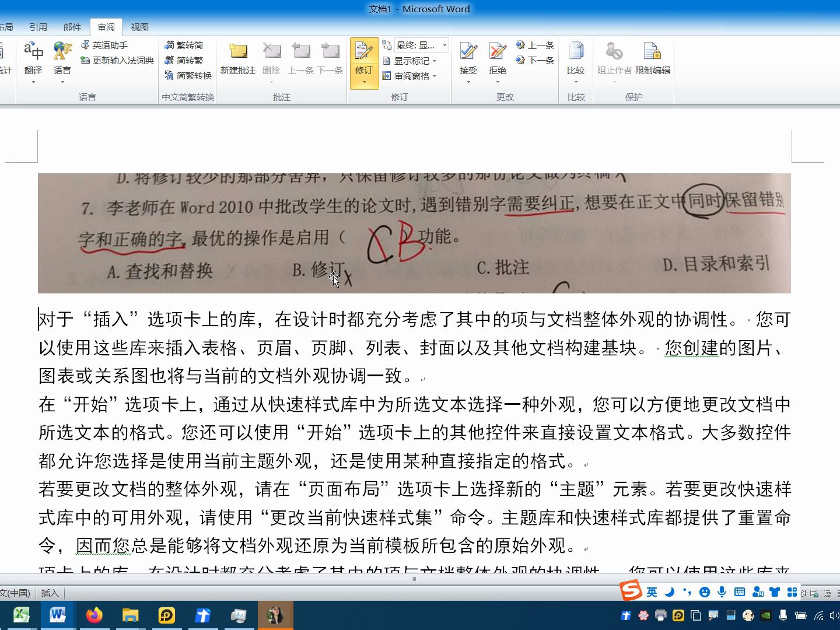Click 更新输入法词典 button
The width and height of the screenshot is (840, 630).
[117, 60]
